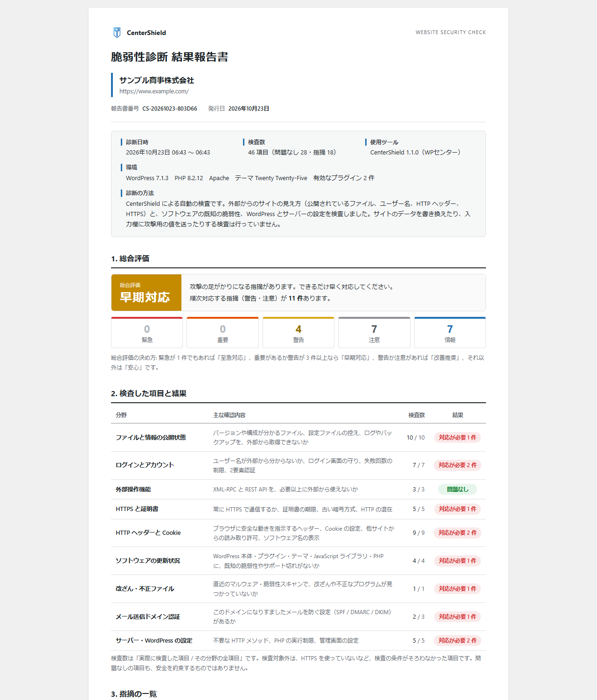The width and height of the screenshot is (597, 700).
Task: Click the PHP 8.2.12 environment entry
Action: 189,178
